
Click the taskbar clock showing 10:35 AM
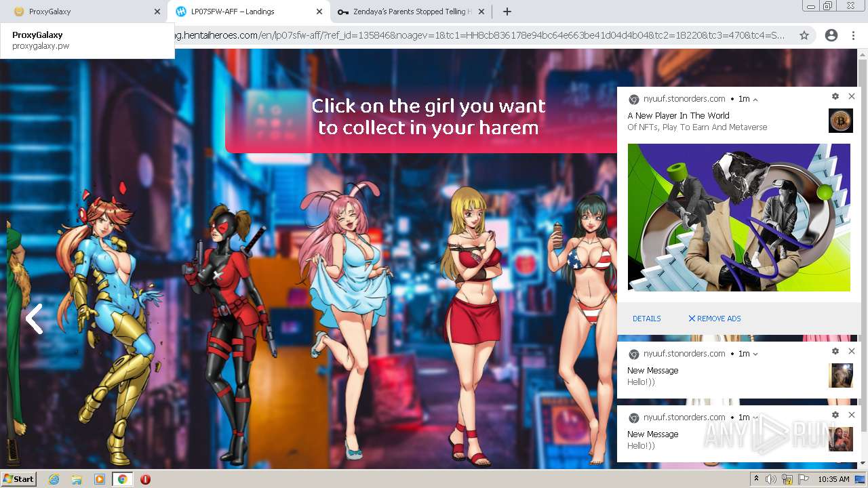833,479
